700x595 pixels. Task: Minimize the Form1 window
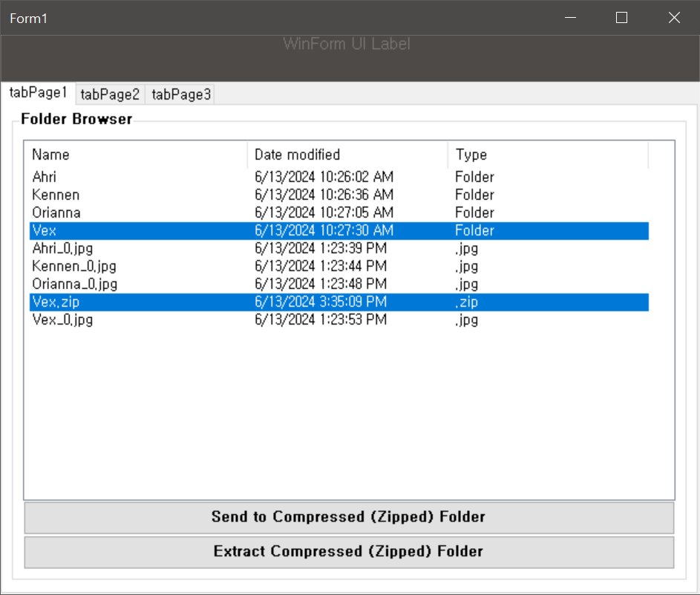click(570, 18)
